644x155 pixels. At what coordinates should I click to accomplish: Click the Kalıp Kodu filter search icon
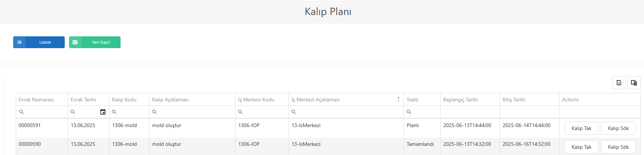coord(114,112)
